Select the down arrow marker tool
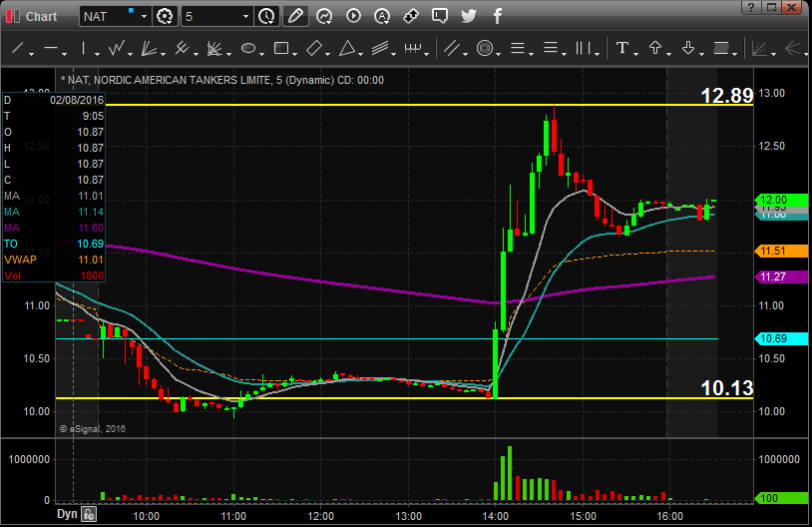Viewport: 812px width, 527px height. click(688, 49)
